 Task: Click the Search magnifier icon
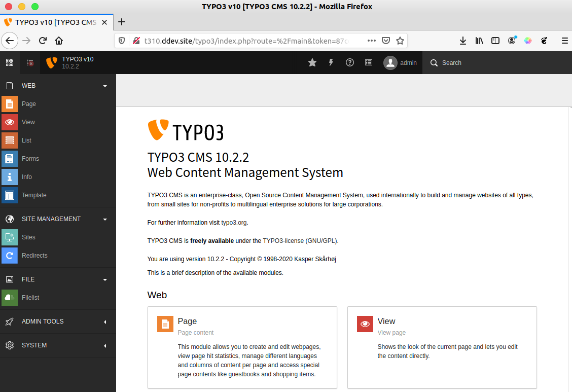point(434,63)
